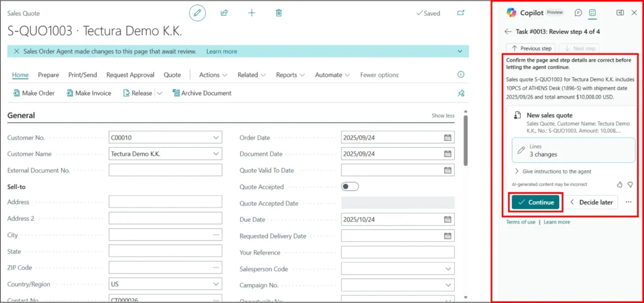Open the Terms of use link
The image size is (644, 303).
521,222
